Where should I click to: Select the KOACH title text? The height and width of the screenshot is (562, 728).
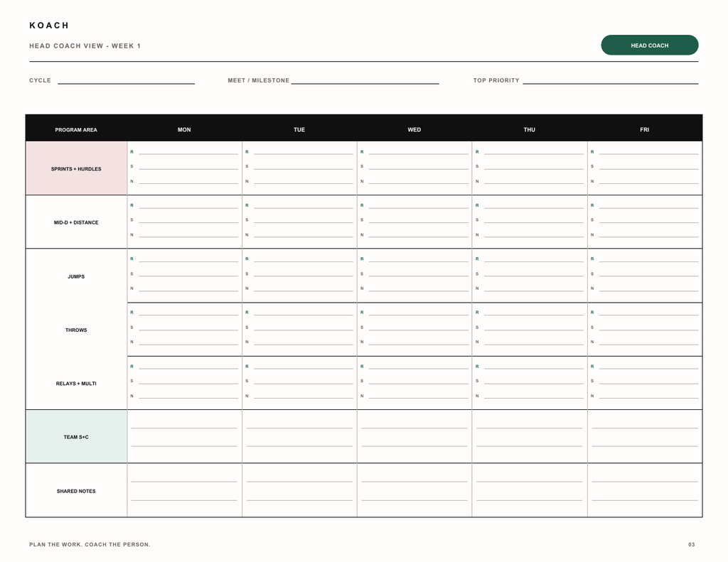coord(49,26)
